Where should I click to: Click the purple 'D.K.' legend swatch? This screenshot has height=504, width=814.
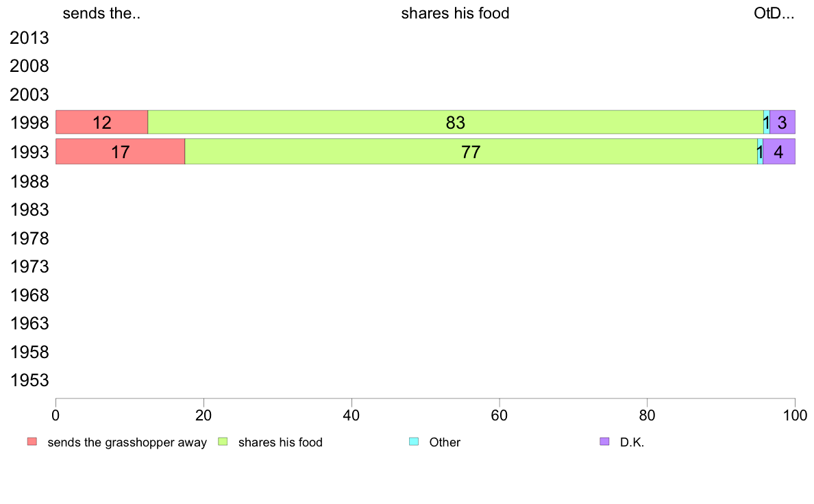[x=604, y=442]
